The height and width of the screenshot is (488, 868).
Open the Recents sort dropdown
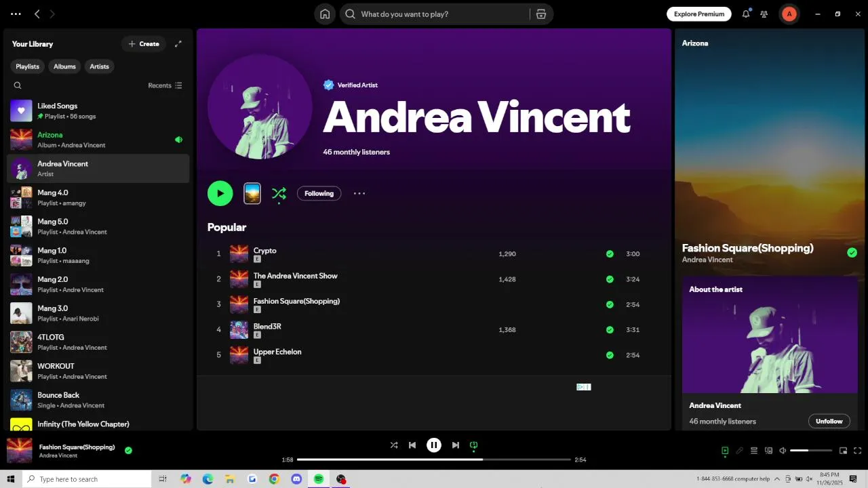click(x=165, y=85)
